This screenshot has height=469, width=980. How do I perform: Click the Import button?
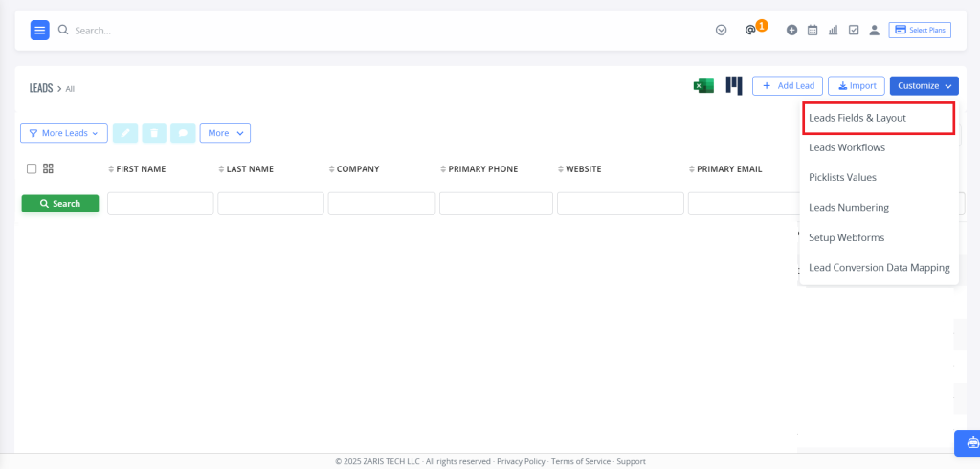point(857,86)
